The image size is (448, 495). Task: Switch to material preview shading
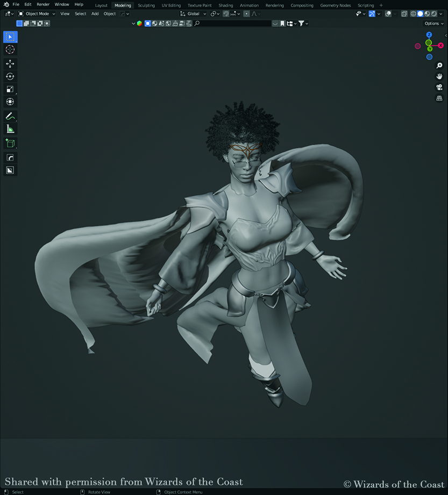427,14
